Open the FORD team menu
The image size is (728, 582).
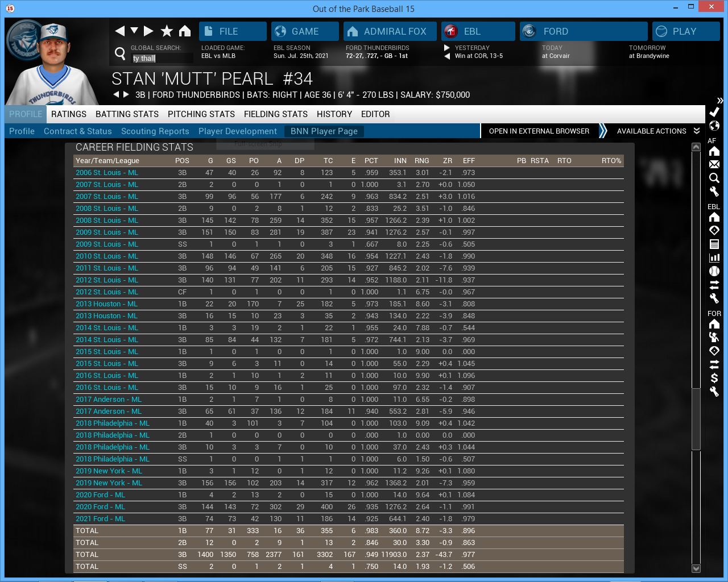pos(584,31)
